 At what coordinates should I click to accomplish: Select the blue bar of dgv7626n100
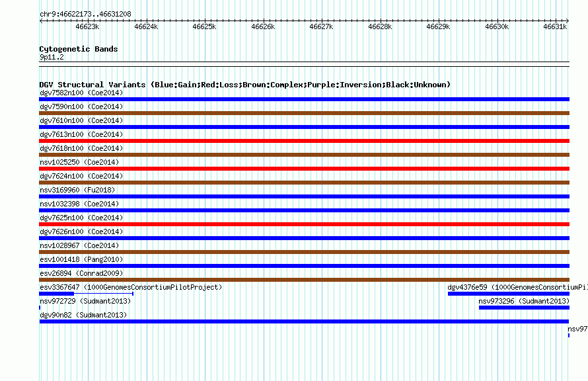tap(304, 238)
